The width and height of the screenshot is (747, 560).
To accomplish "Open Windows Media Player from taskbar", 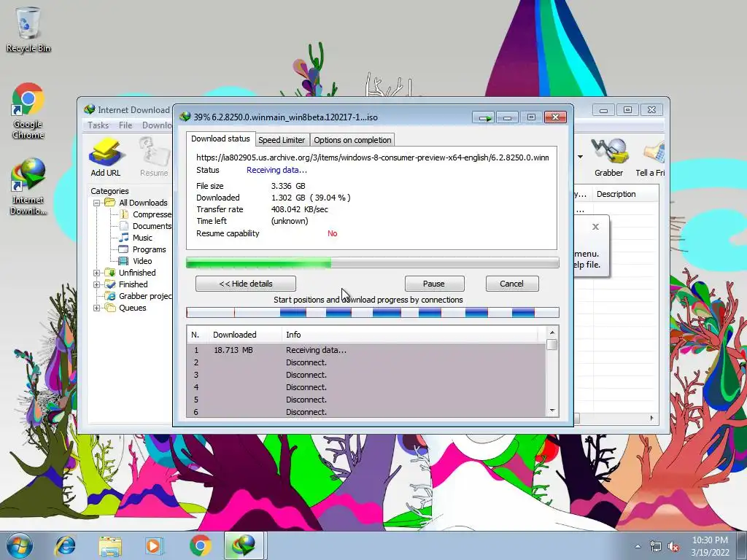I will 153,545.
